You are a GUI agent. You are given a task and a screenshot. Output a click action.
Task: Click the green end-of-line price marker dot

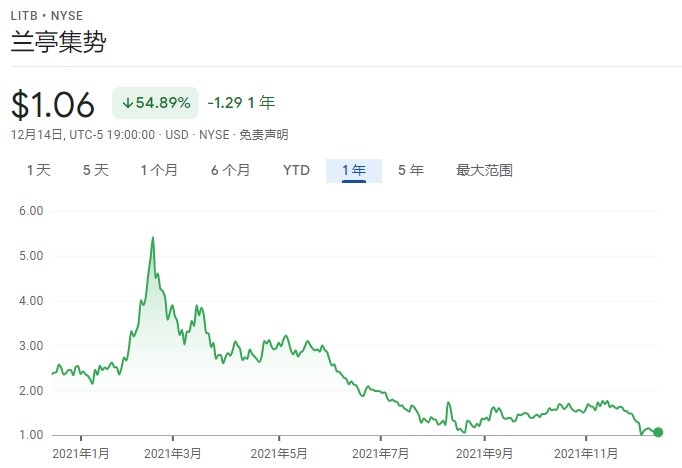[658, 432]
